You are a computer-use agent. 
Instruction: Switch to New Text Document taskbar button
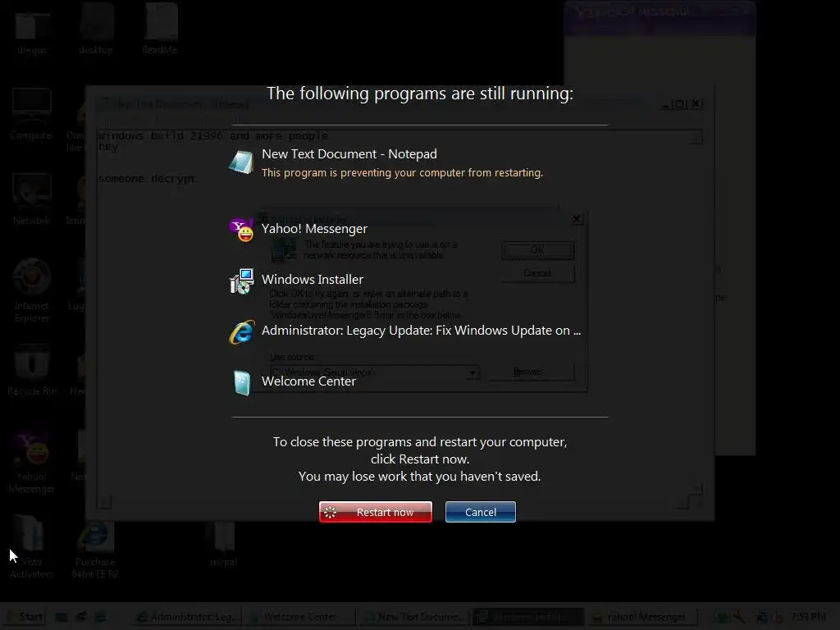pyautogui.click(x=413, y=617)
